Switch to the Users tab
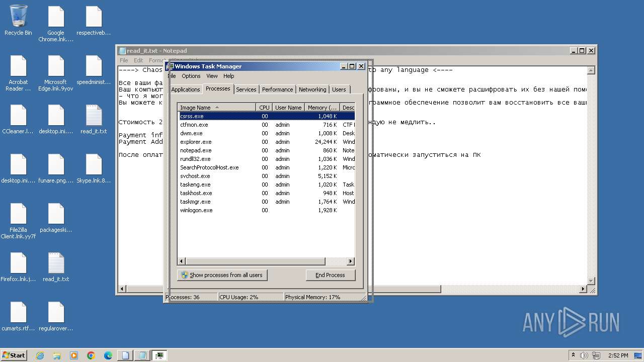The width and height of the screenshot is (644, 362). (339, 89)
